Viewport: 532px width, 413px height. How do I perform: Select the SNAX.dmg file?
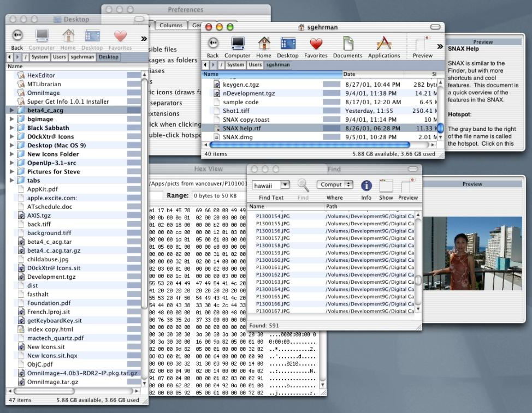238,137
